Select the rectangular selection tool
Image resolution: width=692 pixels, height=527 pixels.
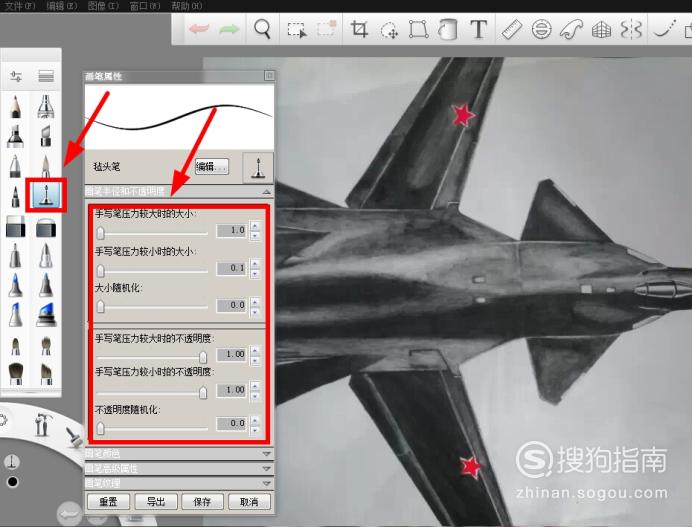[x=297, y=30]
